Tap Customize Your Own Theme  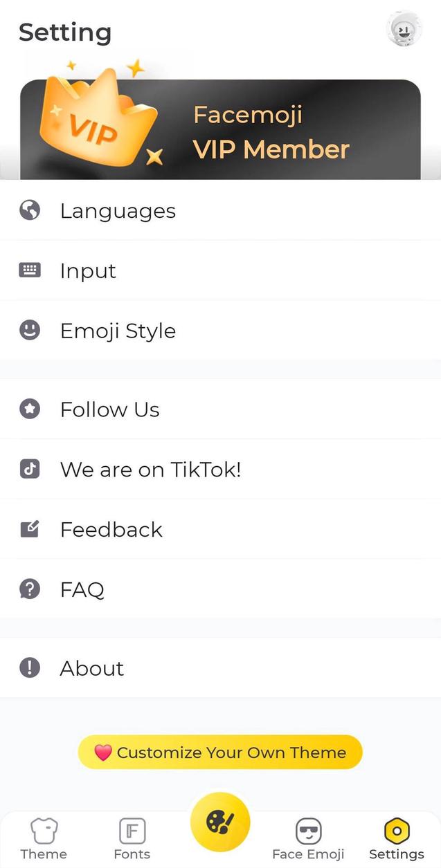[220, 752]
